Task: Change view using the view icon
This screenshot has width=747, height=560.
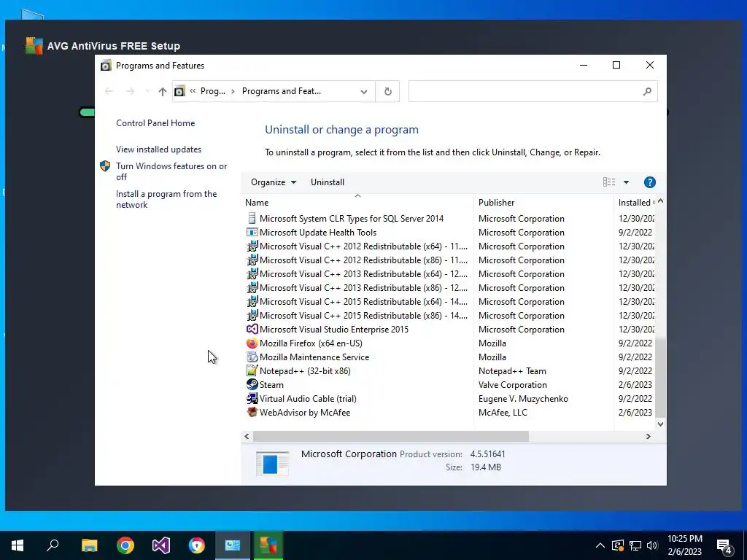Action: tap(609, 182)
